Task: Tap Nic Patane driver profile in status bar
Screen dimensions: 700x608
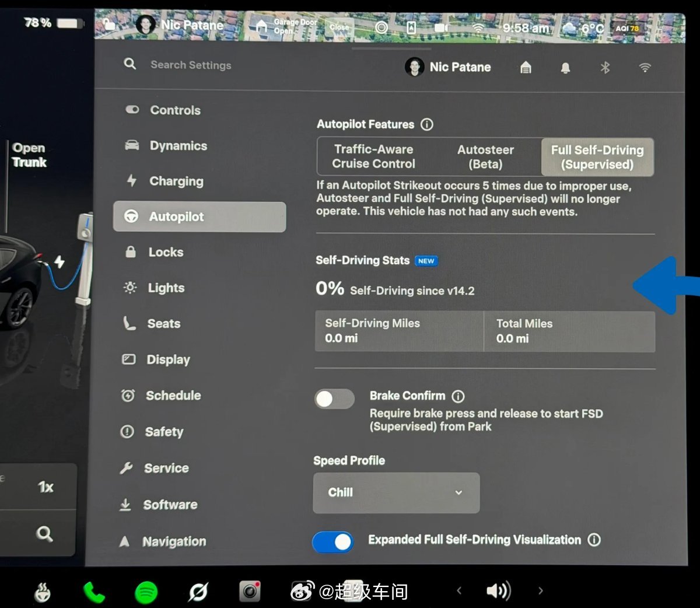Action: coord(180,25)
